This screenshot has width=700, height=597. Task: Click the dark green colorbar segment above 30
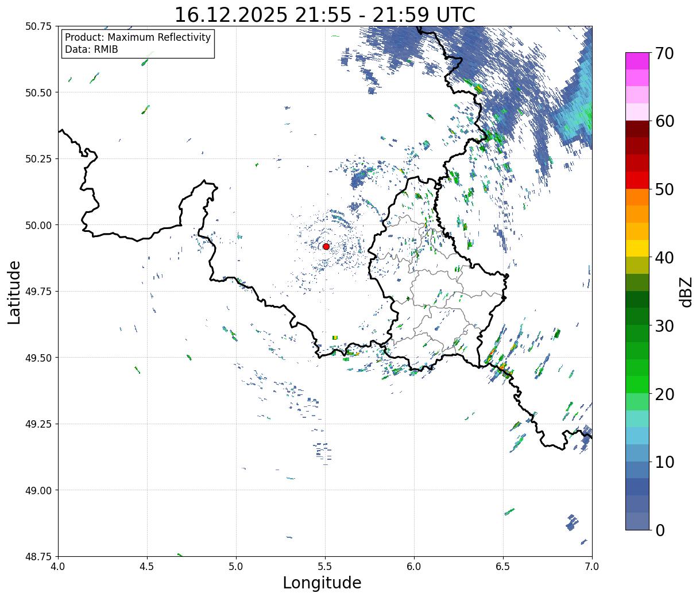pos(637,300)
